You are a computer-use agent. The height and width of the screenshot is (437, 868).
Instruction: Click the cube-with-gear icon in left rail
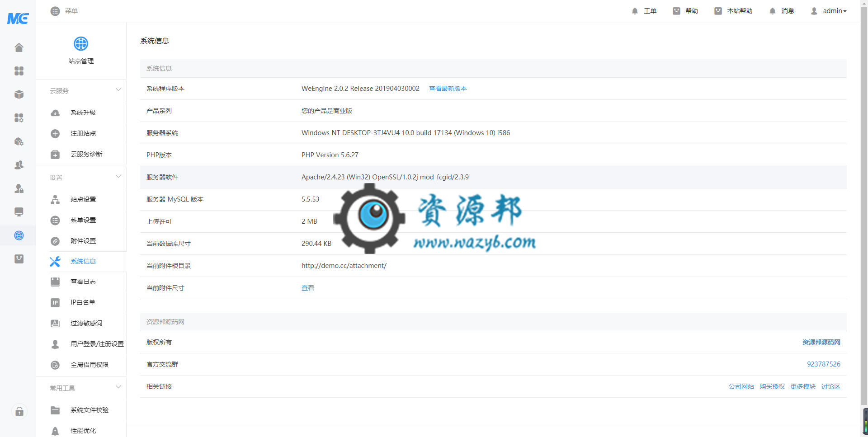click(19, 141)
